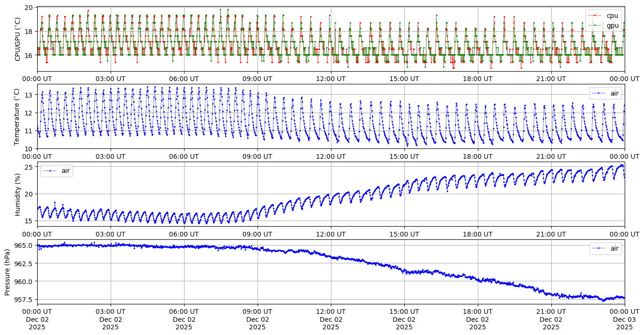
Task: Select the CPU/GPU (°C) y-axis label
Action: tap(18, 39)
